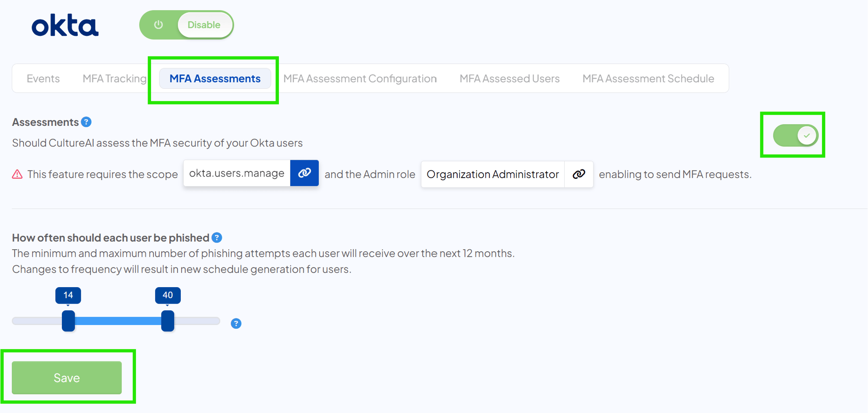Click the Okta logo
The height and width of the screenshot is (413, 868).
point(65,25)
